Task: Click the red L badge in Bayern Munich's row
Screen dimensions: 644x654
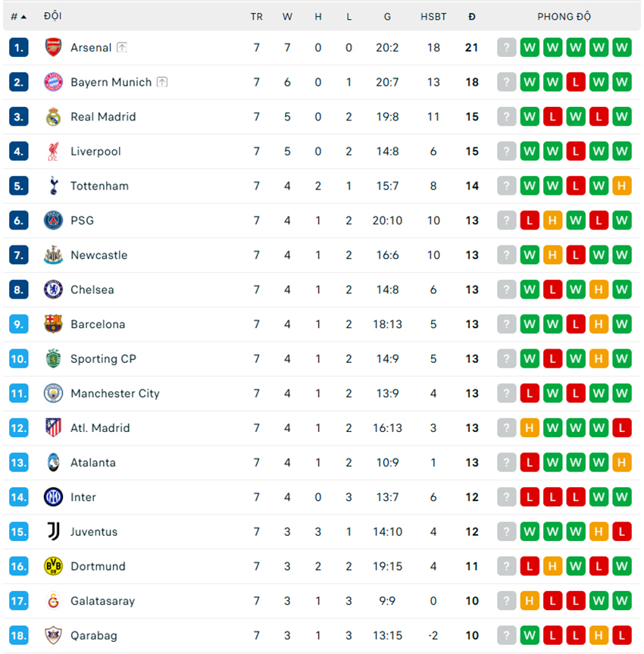Action: 576,82
